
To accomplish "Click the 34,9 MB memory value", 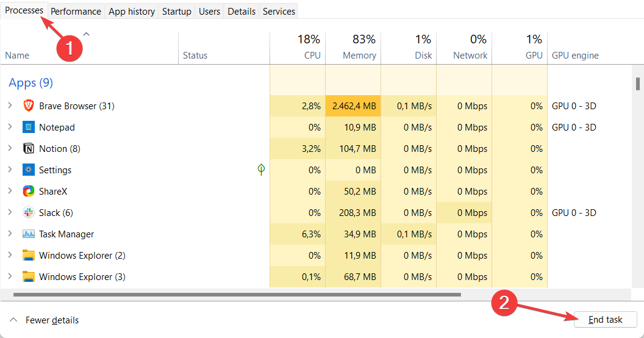I will [360, 234].
